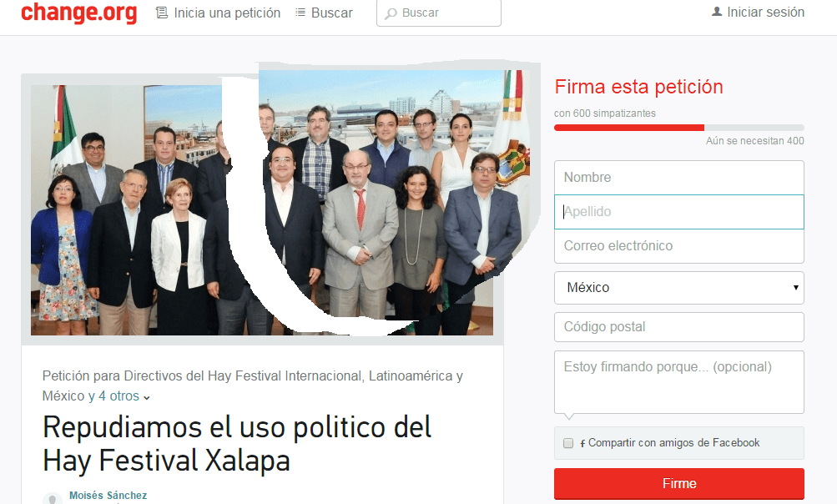Image resolution: width=837 pixels, height=504 pixels.
Task: Click Moisés Sánchez avatar icon
Action: tap(53, 499)
